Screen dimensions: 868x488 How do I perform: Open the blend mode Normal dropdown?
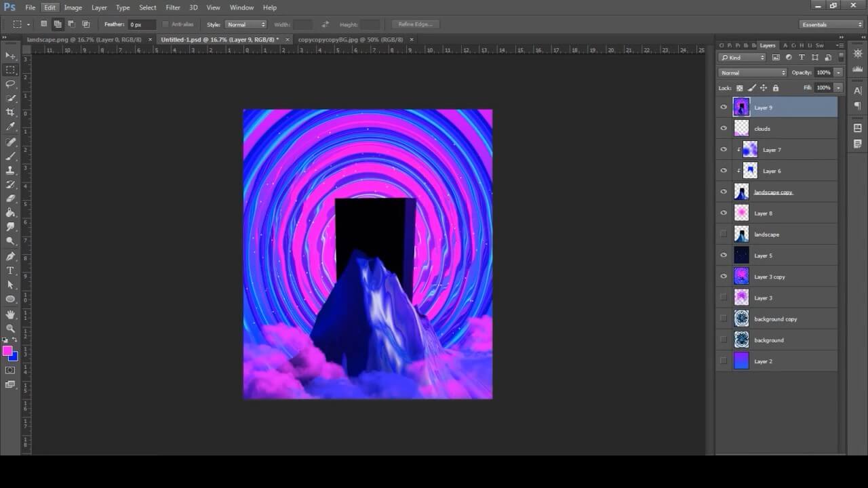click(753, 73)
